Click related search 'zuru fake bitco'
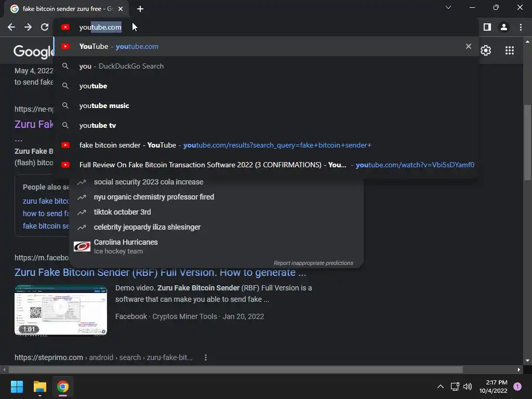 coord(46,201)
